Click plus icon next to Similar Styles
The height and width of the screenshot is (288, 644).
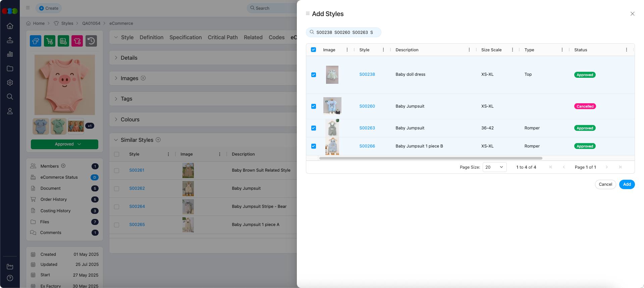tap(158, 140)
